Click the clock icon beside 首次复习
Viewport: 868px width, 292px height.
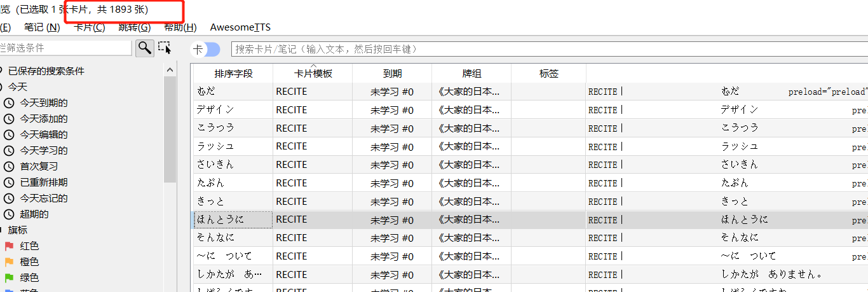tap(9, 167)
